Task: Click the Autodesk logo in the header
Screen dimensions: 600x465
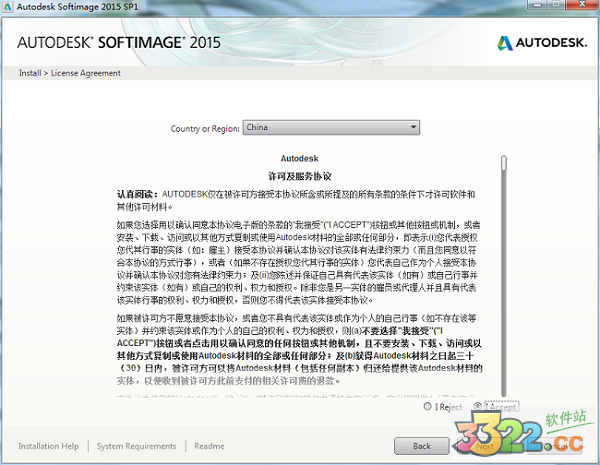Action: 541,42
